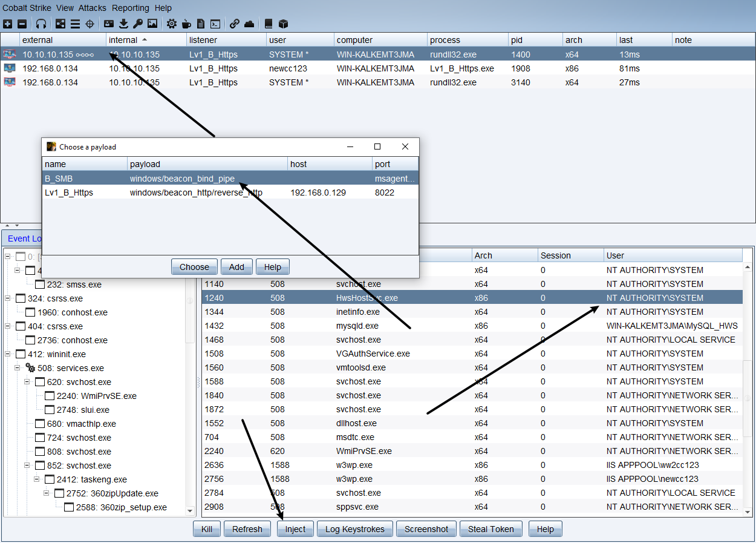Collapse the 852: svchost.exe tree node
756x543 pixels.
pyautogui.click(x=27, y=466)
